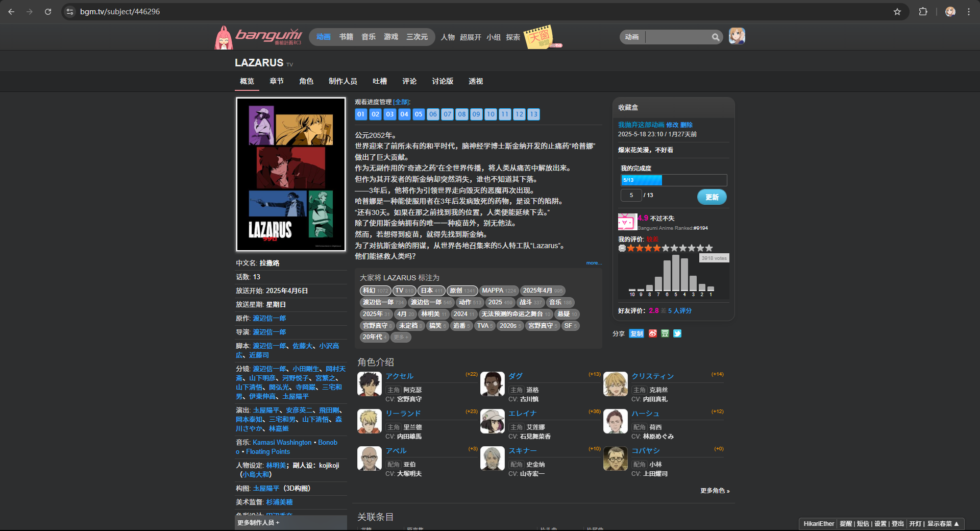The height and width of the screenshot is (531, 980).
Task: Share to Twitter icon
Action: pos(677,333)
